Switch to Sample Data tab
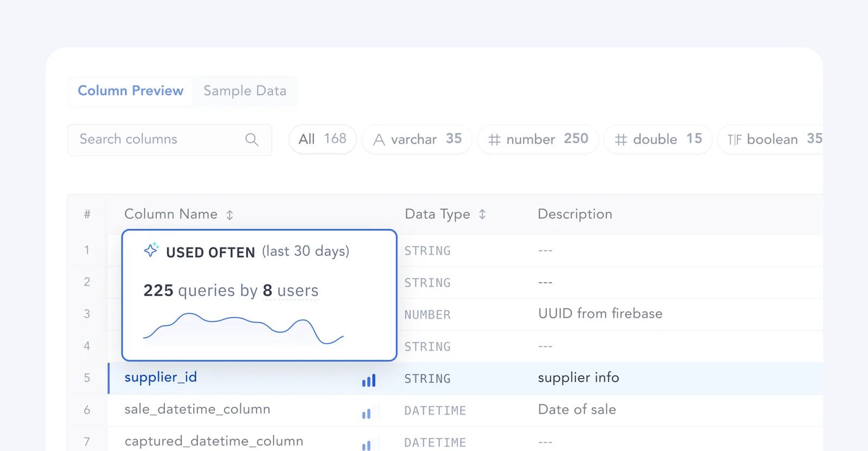 [x=245, y=91]
